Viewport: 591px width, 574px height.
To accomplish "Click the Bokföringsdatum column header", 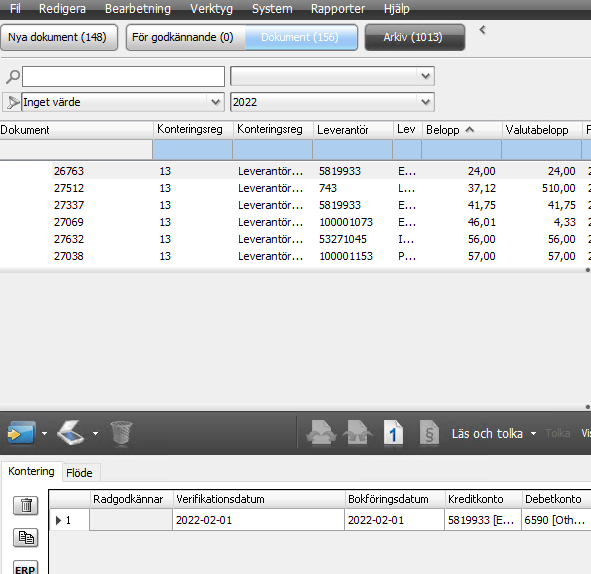I will [395, 499].
